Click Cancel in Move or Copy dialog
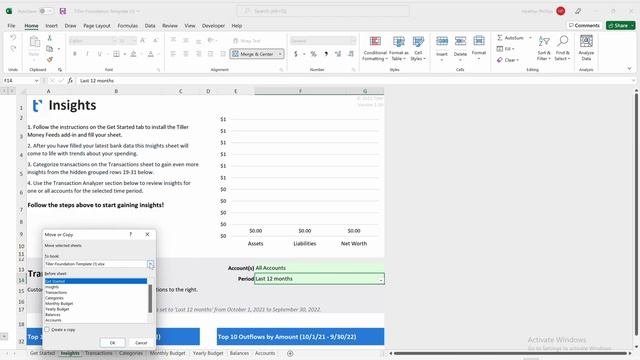Image resolution: width=640 pixels, height=360 pixels. 141,343
